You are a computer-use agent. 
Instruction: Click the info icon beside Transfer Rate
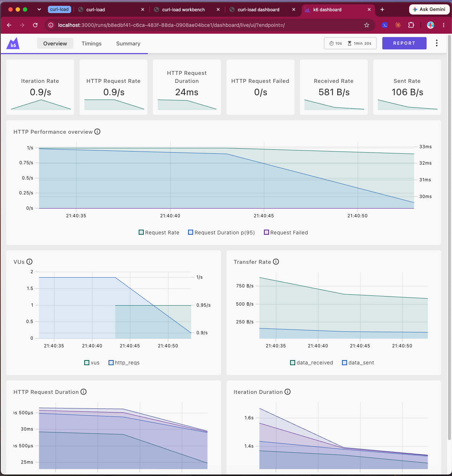276,262
